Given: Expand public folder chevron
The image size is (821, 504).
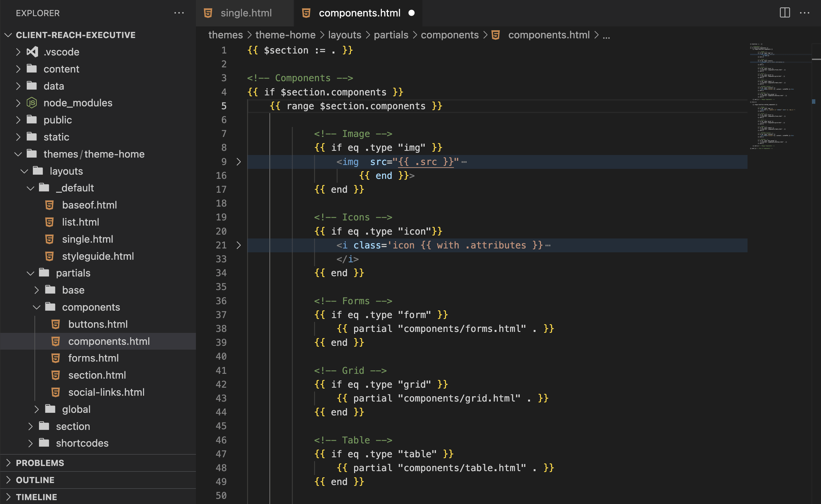Looking at the screenshot, I should click(18, 120).
